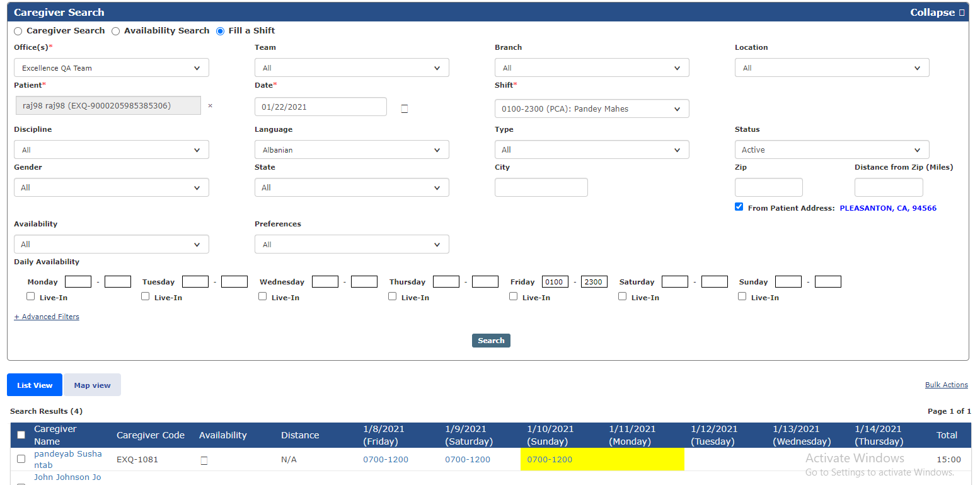
Task: Uncheck the From Patient Address checkbox
Action: (739, 207)
